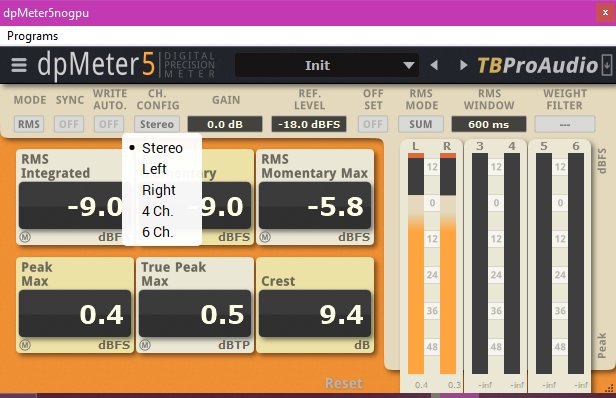Open the Programs menu
616x398 pixels.
pyautogui.click(x=33, y=36)
